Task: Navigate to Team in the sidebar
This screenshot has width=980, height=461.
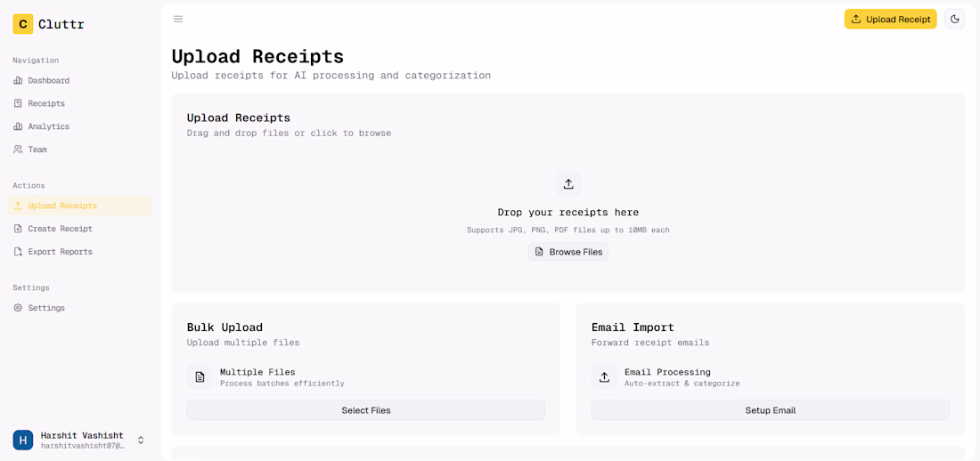Action: coord(37,150)
